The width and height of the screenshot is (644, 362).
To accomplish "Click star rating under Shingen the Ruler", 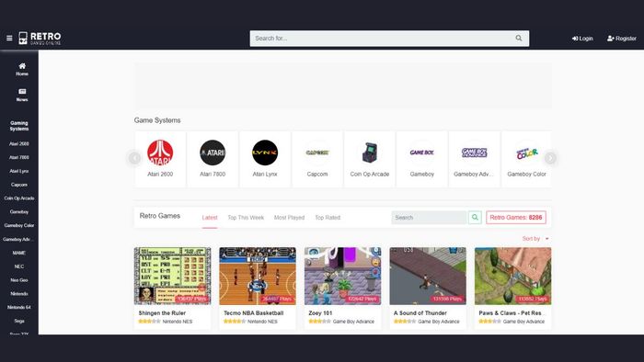I will click(x=149, y=322).
